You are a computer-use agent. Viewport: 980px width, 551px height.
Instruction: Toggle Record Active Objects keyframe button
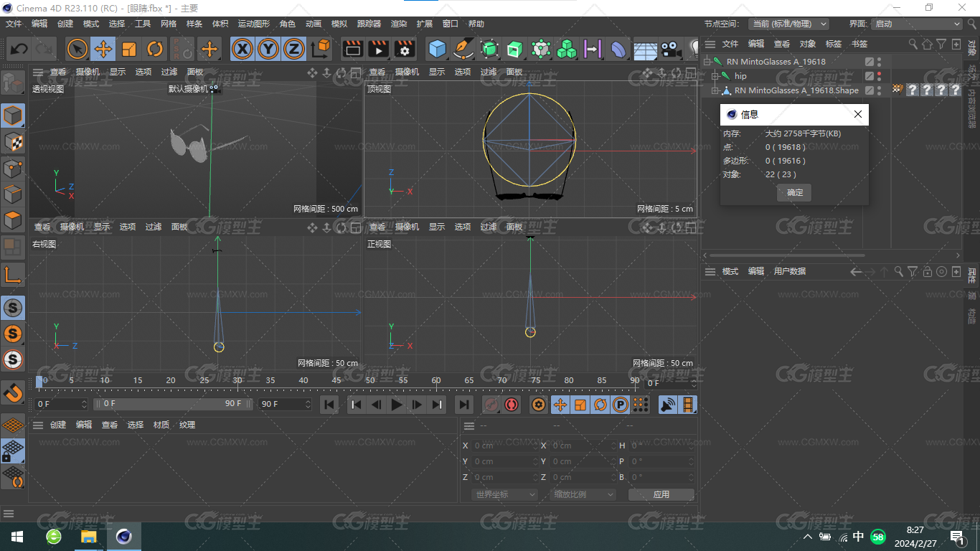point(491,405)
